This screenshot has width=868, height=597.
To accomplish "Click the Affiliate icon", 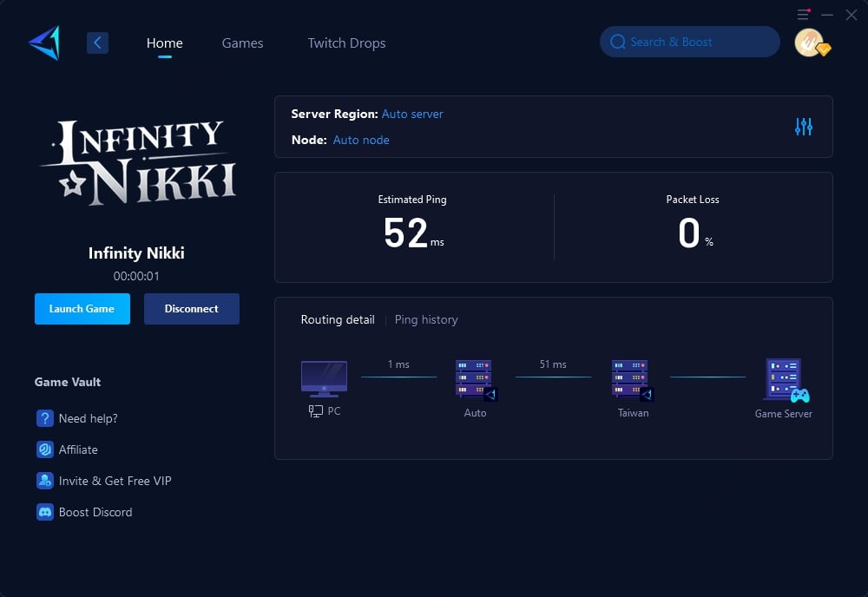I will (45, 449).
